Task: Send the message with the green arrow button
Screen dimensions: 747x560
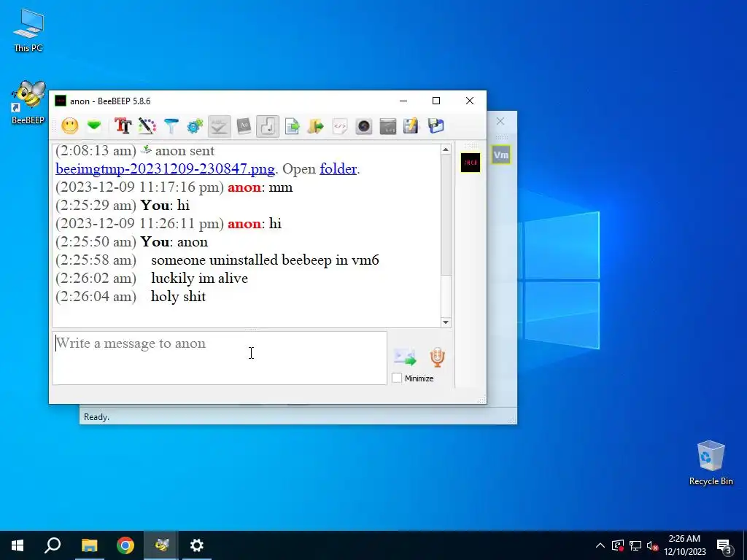Action: tap(404, 357)
